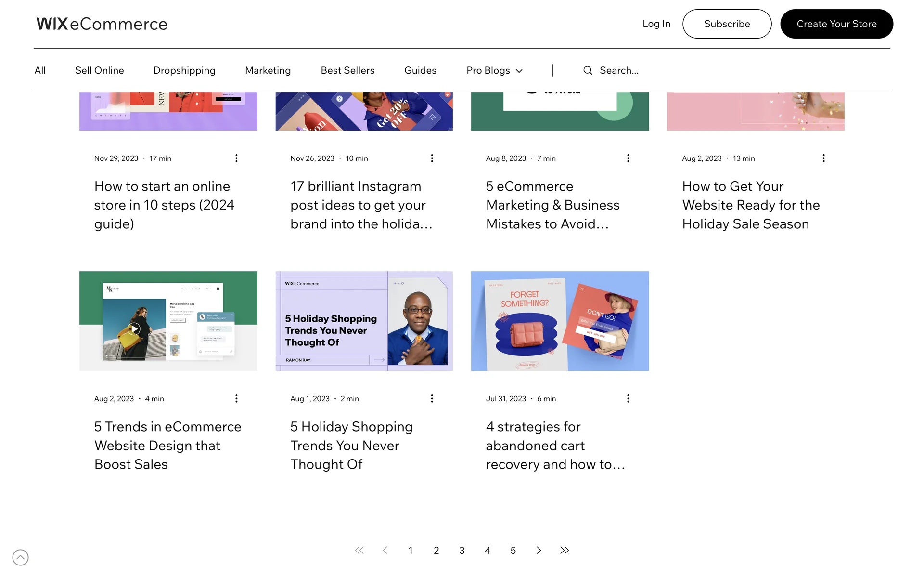Click scroll-to-top arrow icon in bottom left corner

[20, 557]
